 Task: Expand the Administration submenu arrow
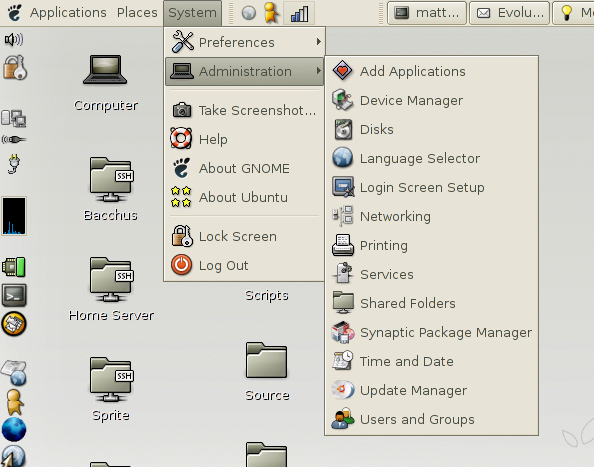click(x=319, y=71)
